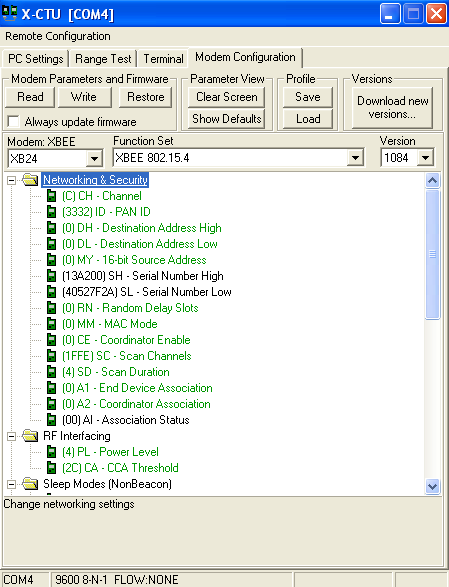Click the DH Destination Address High icon

(x=51, y=228)
